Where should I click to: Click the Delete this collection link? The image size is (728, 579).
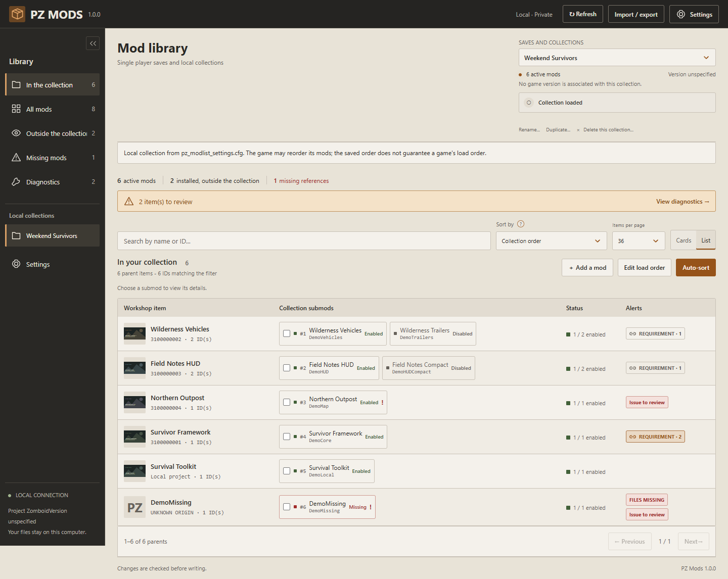click(x=605, y=130)
